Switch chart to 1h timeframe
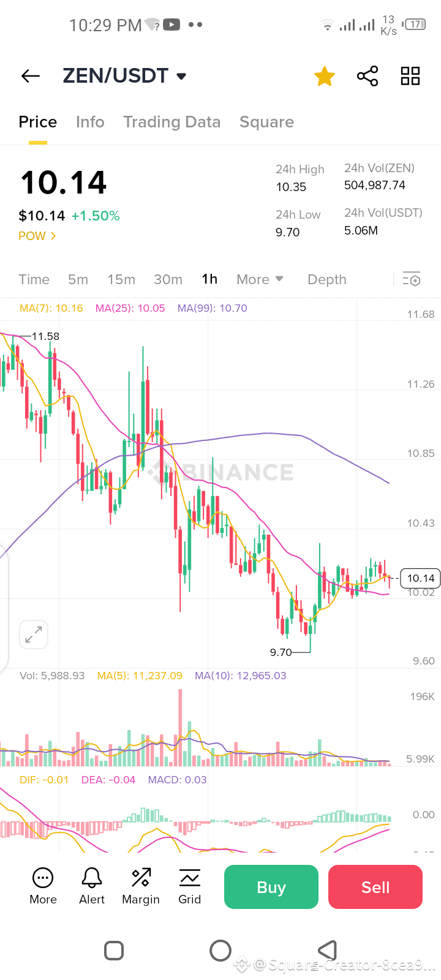The image size is (441, 980). pyautogui.click(x=209, y=279)
